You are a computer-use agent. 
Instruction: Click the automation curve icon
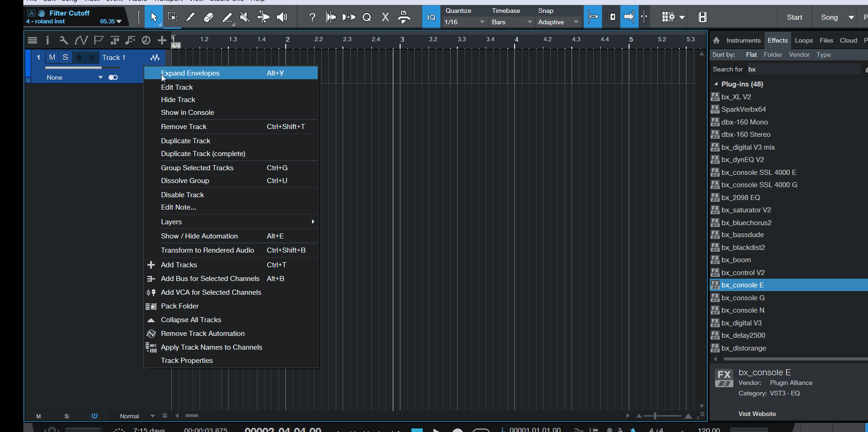pyautogui.click(x=81, y=40)
